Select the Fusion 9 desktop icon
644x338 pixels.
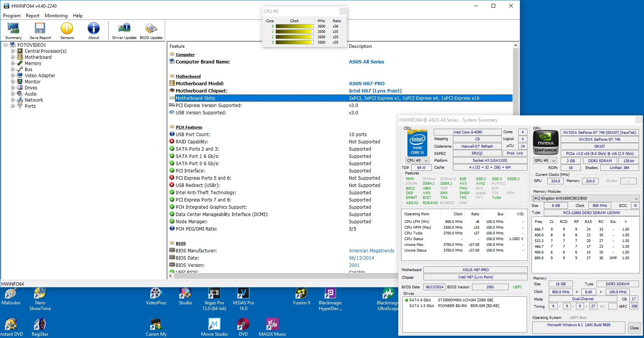302,297
